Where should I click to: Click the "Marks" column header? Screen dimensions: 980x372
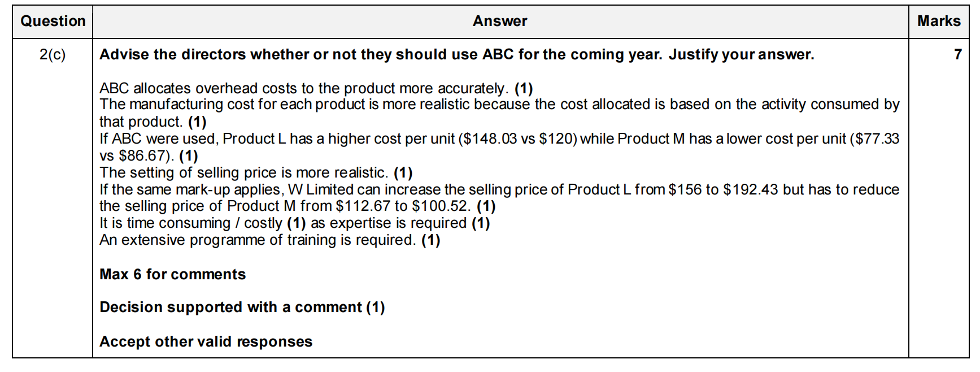click(938, 21)
